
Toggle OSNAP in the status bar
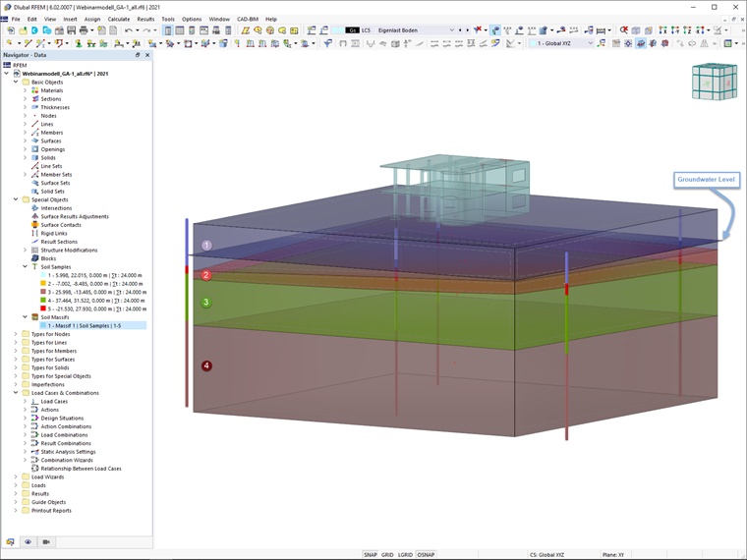(426, 555)
